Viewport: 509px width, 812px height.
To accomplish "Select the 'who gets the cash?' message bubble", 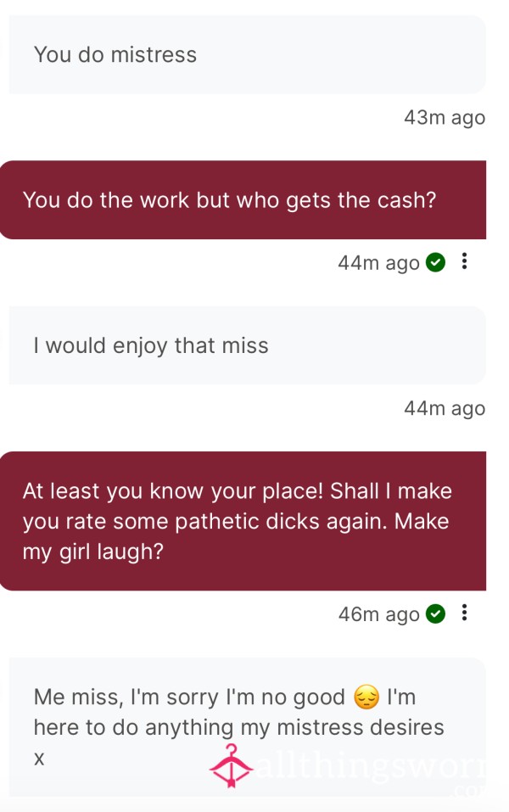I will [x=243, y=200].
